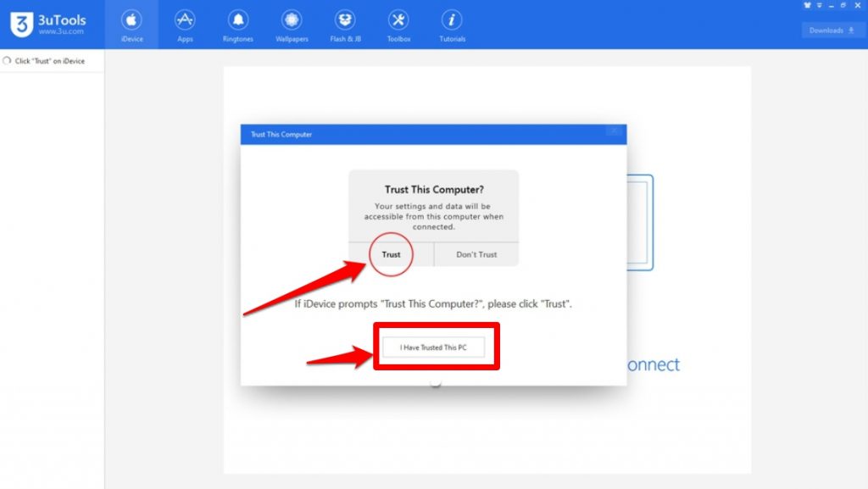Screen dimensions: 868x489
Task: Select the Click "Trust" on iDevice sidebar item
Action: pos(49,61)
